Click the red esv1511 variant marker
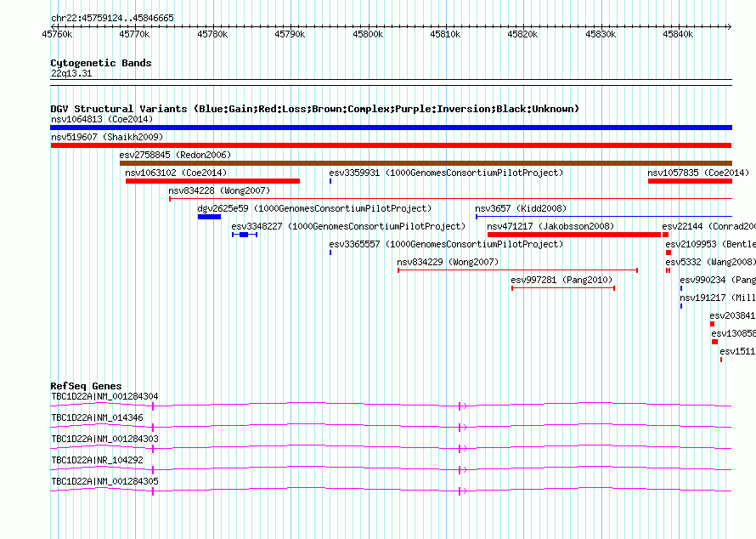The height and width of the screenshot is (539, 756). [721, 360]
